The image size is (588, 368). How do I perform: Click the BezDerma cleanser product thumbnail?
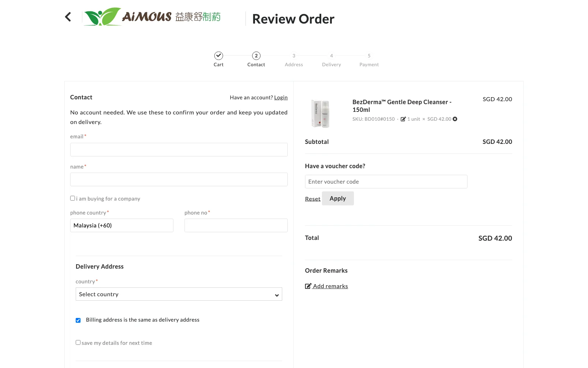[x=320, y=114]
